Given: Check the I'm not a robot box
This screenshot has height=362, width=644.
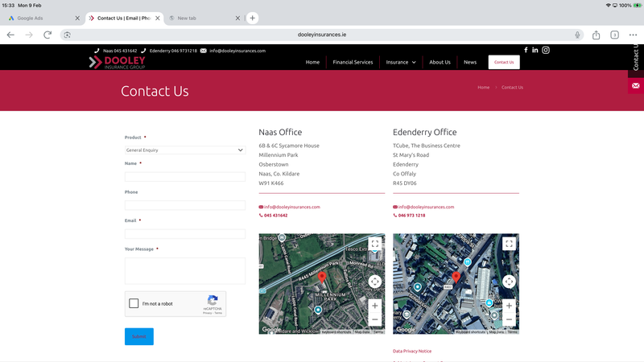Looking at the screenshot, I should [x=134, y=303].
